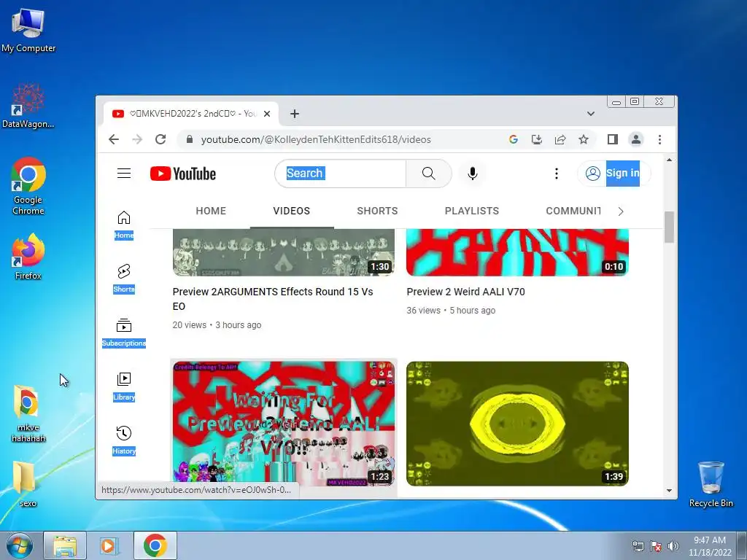Viewport: 747px width, 560px height.
Task: Switch to the SHORTS channel tab
Action: coord(377,211)
